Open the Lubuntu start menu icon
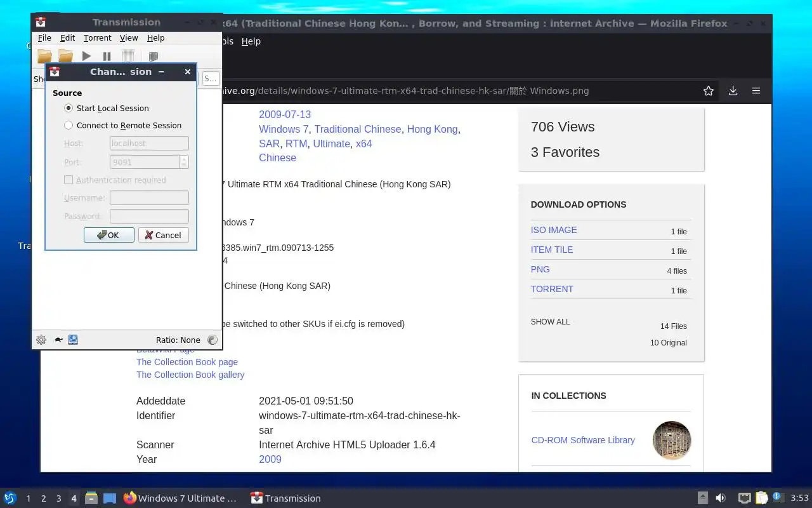 pos(10,498)
